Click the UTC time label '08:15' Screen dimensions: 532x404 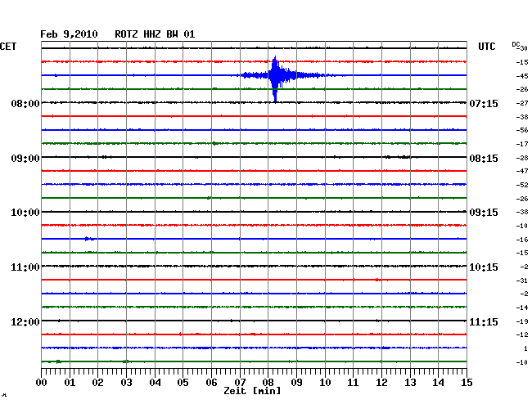point(484,159)
